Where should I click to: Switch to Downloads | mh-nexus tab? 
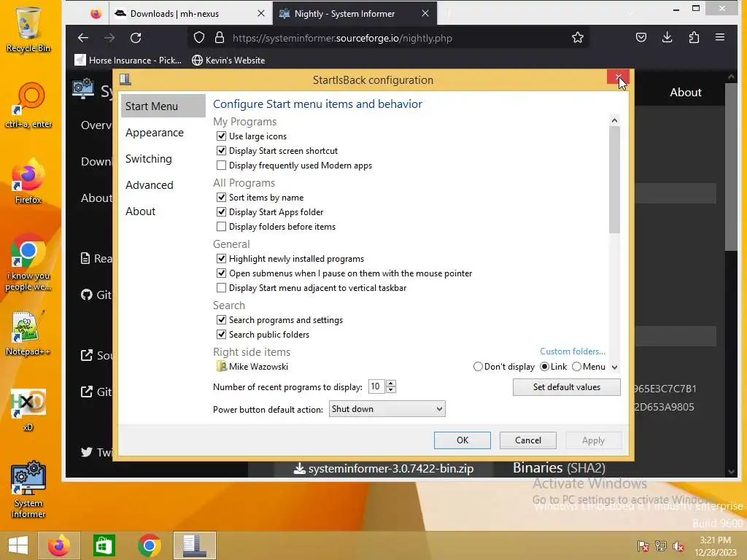pos(190,14)
